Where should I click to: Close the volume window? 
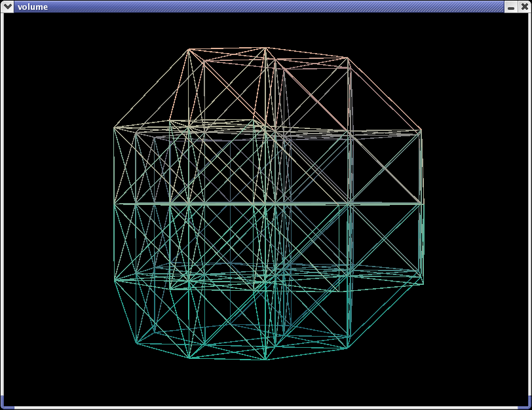click(524, 7)
